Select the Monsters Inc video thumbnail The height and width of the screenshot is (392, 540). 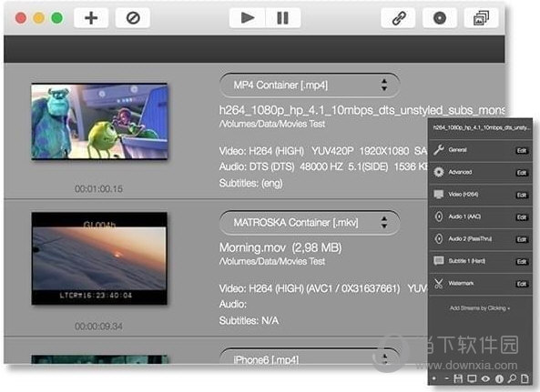pos(99,122)
